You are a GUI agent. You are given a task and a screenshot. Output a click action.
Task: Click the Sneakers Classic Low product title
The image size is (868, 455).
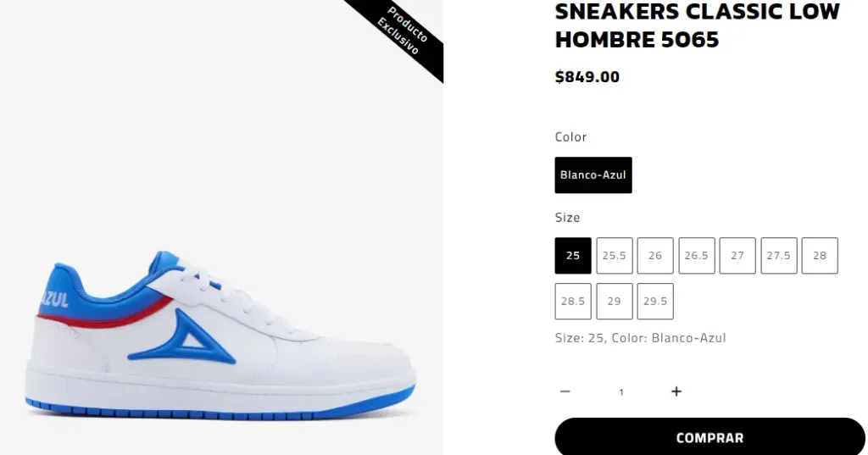[698, 25]
